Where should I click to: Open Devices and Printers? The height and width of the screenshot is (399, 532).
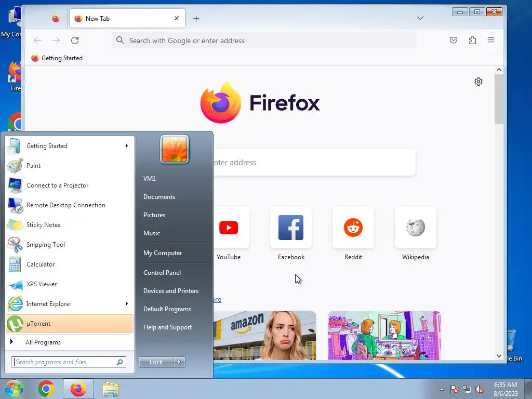point(170,291)
